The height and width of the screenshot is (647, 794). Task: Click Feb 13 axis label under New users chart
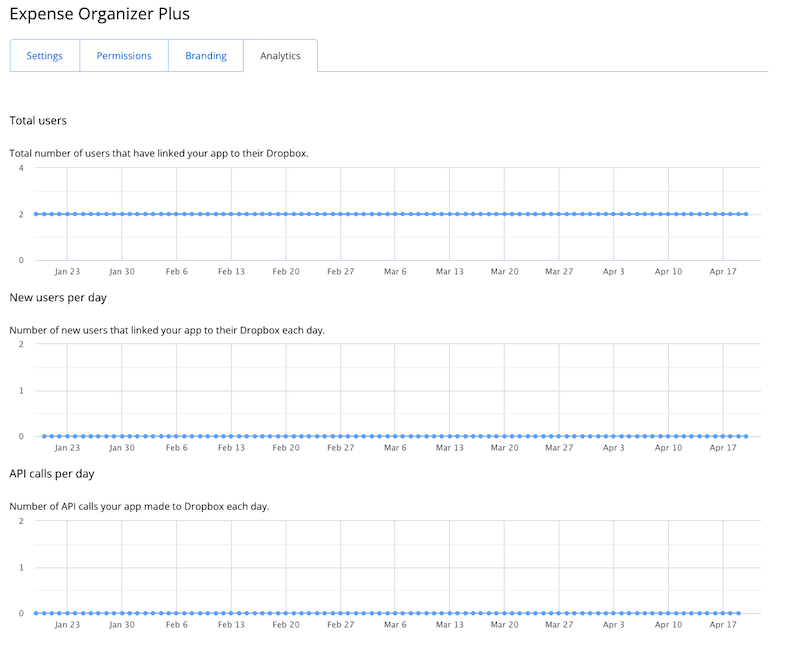click(231, 448)
